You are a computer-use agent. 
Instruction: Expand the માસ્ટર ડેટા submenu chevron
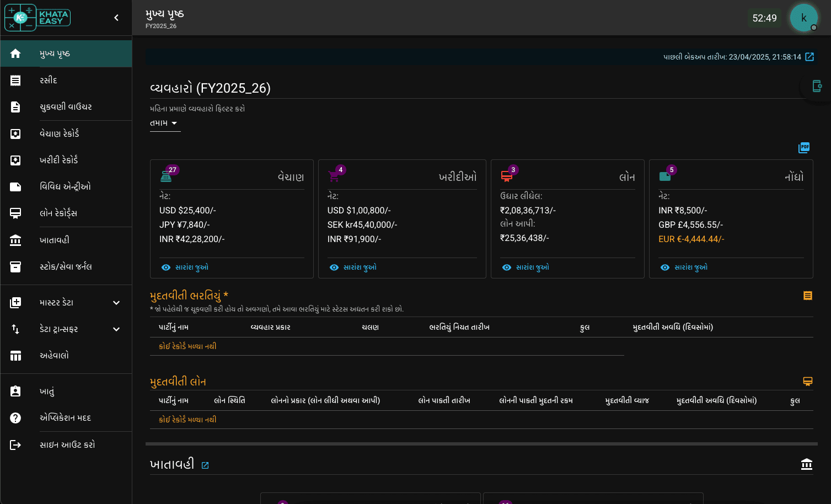(116, 303)
